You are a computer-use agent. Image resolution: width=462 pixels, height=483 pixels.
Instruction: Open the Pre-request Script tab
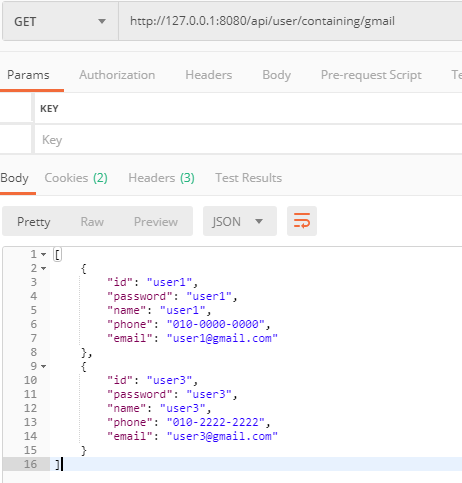pyautogui.click(x=371, y=75)
